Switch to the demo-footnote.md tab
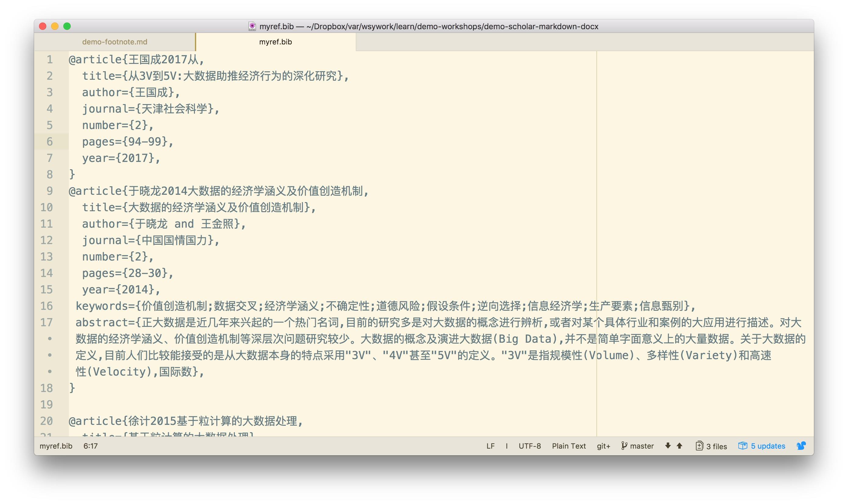848x504 pixels. [115, 42]
